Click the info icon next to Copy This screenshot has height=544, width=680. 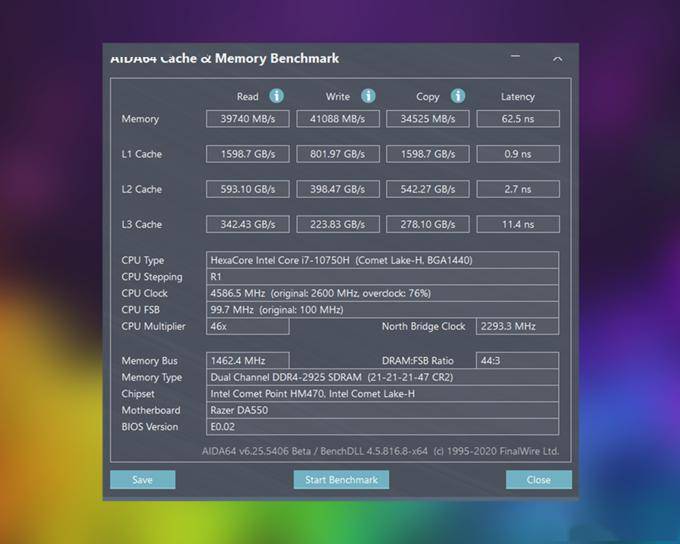point(458,96)
